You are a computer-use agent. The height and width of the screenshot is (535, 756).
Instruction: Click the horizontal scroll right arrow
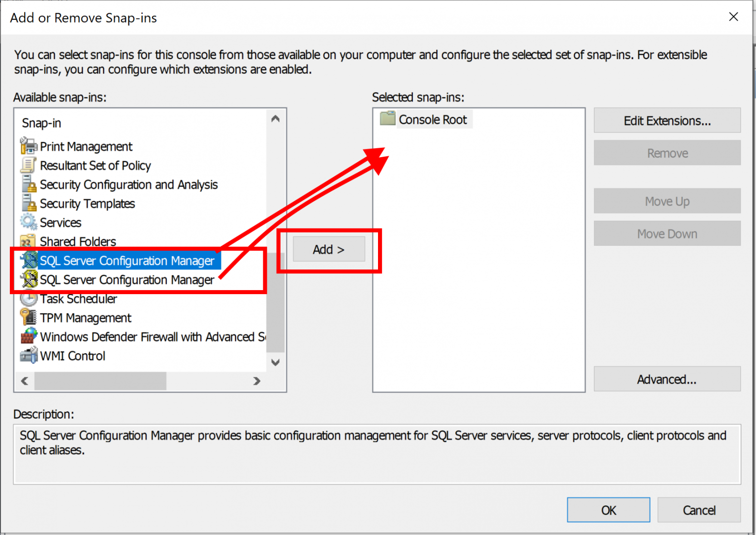256,381
